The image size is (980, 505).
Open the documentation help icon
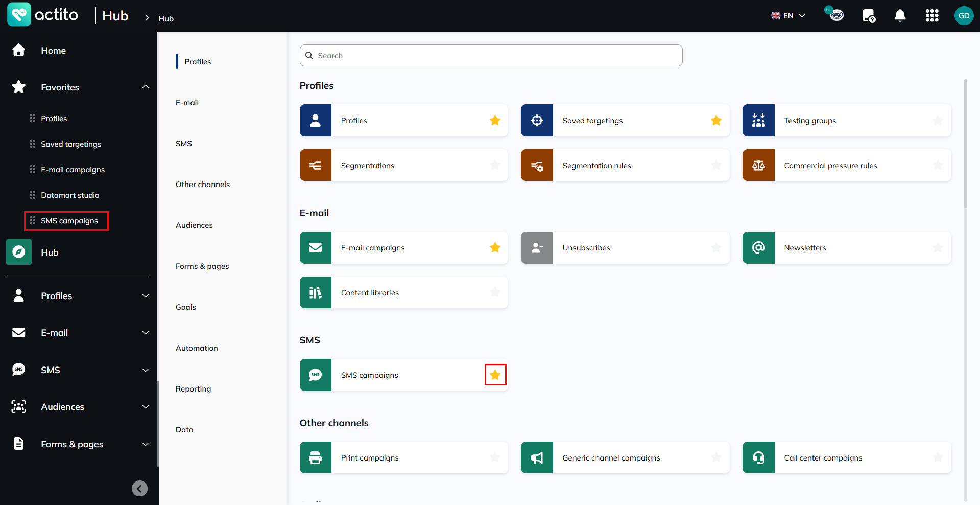point(869,16)
